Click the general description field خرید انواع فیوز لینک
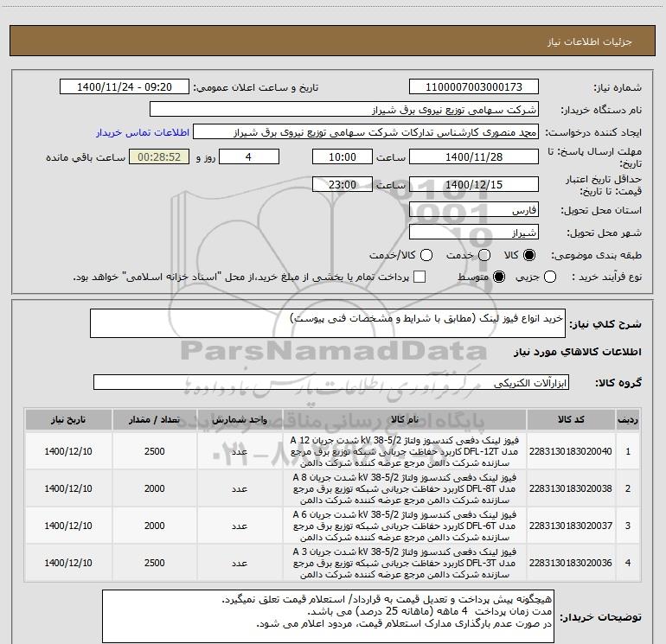This screenshot has width=666, height=644. click(328, 323)
